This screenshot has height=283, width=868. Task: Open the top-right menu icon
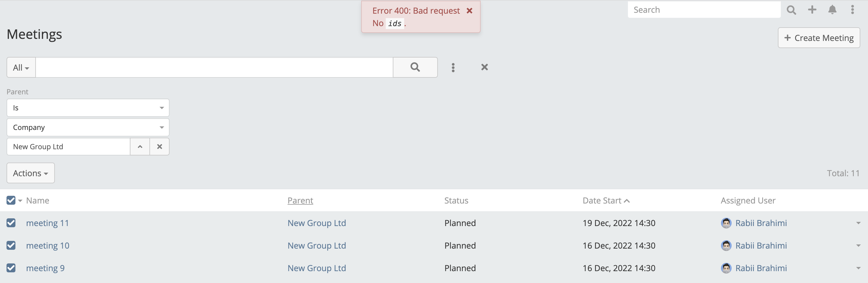[x=853, y=9]
